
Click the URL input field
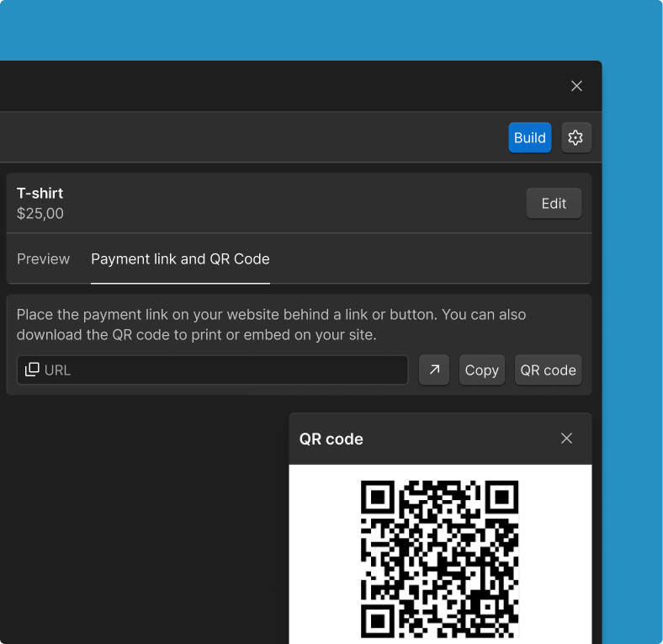[212, 370]
